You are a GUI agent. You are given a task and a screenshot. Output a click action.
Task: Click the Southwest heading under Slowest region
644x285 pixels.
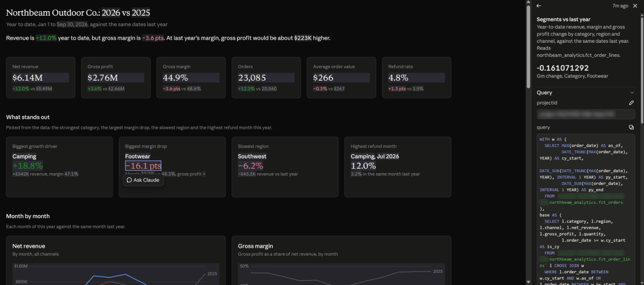point(252,156)
